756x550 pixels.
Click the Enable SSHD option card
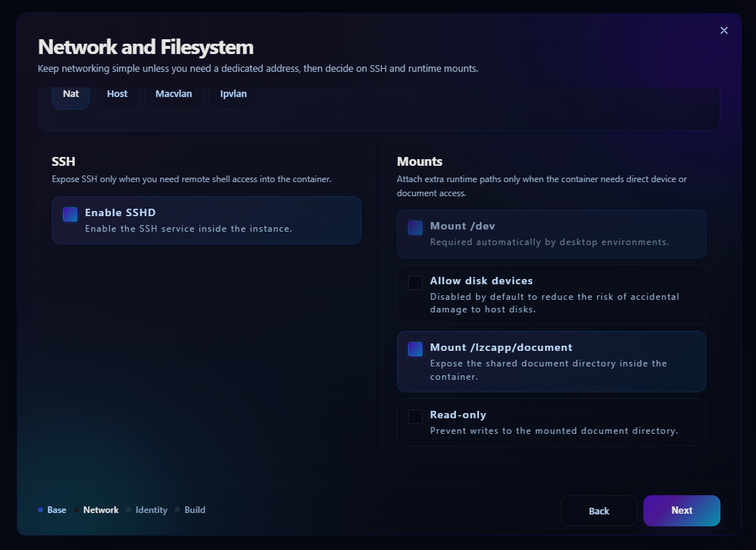(207, 221)
